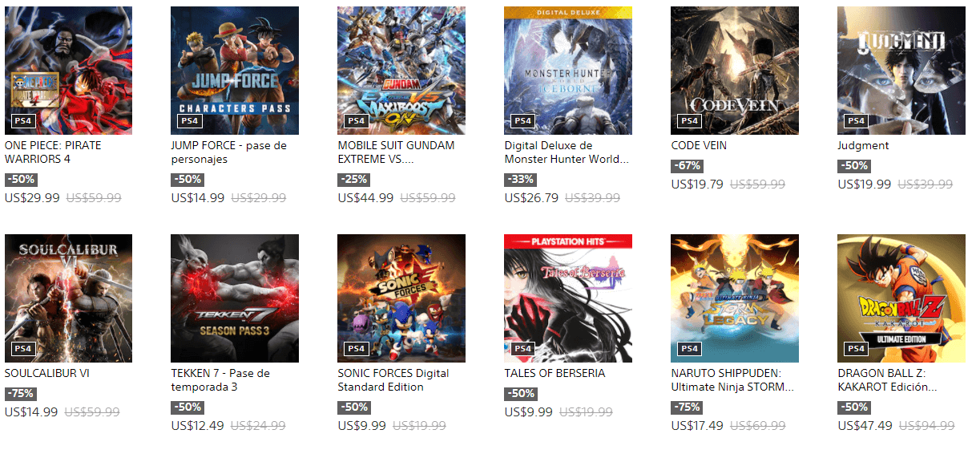
Task: Open the Tales of Berseria PlayStation Hits cover
Action: 568,298
